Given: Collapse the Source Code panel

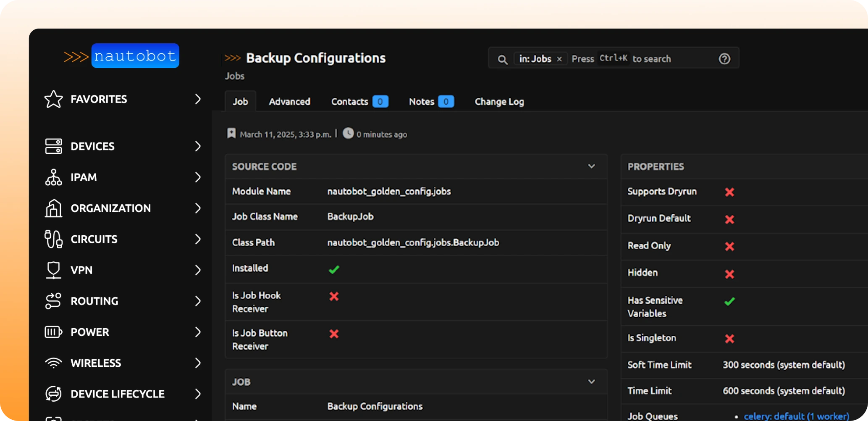Looking at the screenshot, I should (591, 166).
